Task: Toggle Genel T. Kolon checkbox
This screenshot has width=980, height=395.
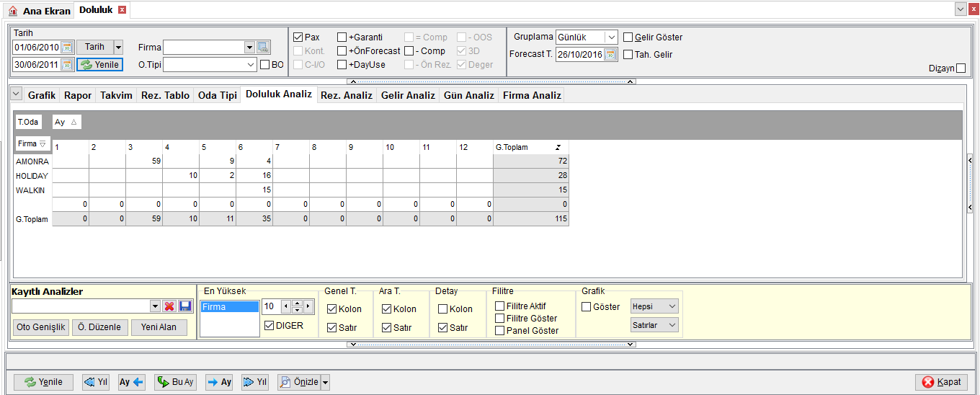Action: pyautogui.click(x=332, y=309)
